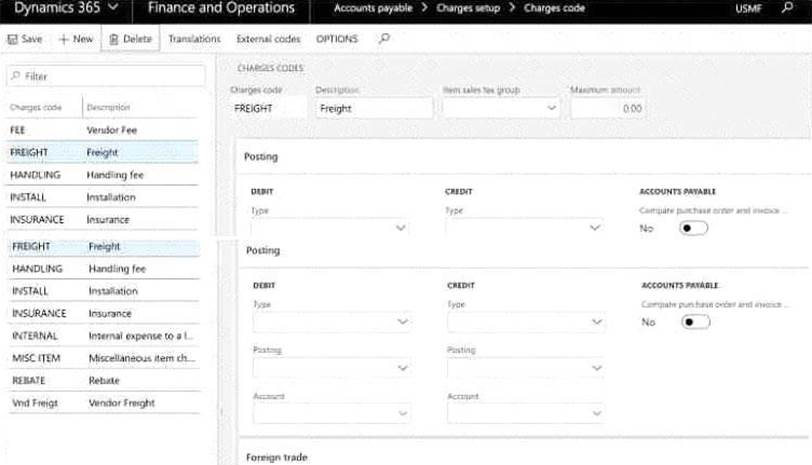Create a new record with New
Screen dimensions: 812x465
pos(76,39)
